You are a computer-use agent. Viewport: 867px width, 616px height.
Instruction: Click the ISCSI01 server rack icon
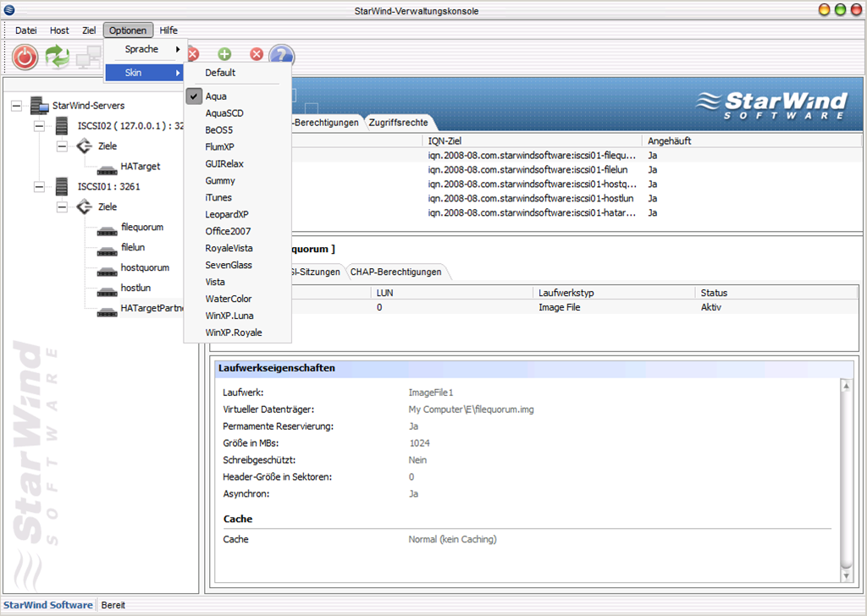[x=62, y=187]
